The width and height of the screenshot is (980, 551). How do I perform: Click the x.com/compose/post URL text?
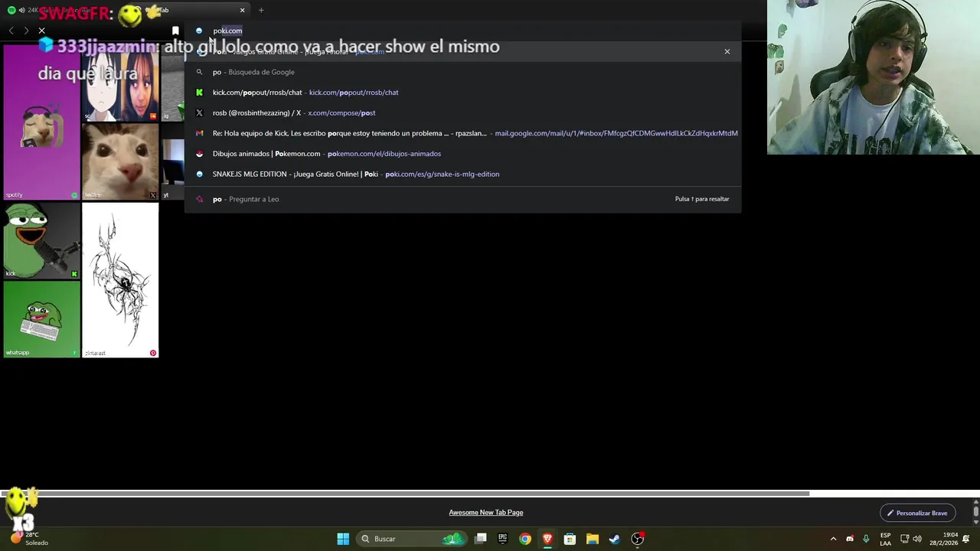coord(341,112)
